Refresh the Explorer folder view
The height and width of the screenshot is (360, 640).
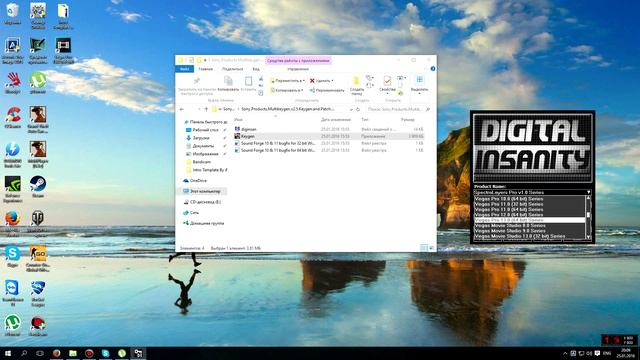point(358,109)
